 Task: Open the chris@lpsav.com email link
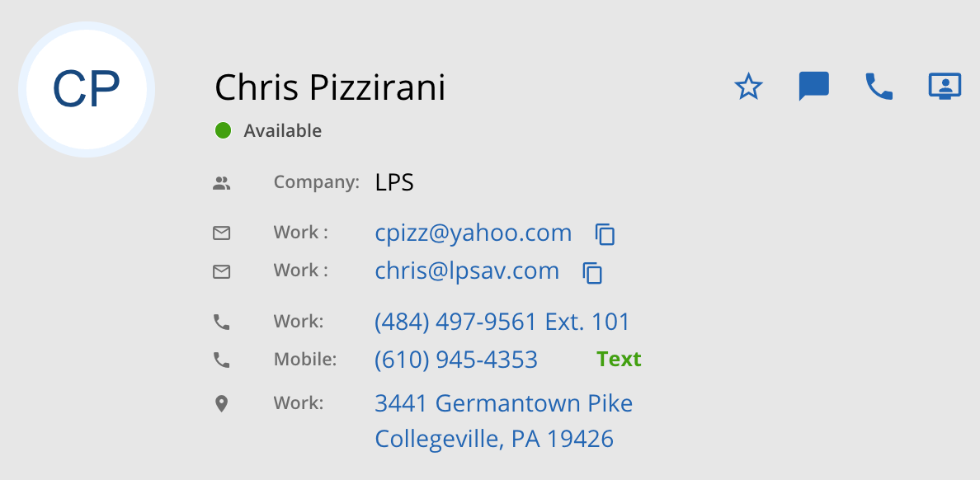point(467,271)
